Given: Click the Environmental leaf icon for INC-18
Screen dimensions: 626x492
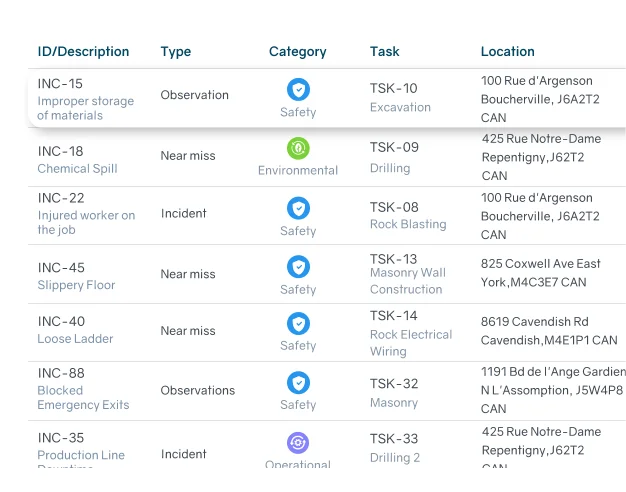Looking at the screenshot, I should pyautogui.click(x=298, y=148).
